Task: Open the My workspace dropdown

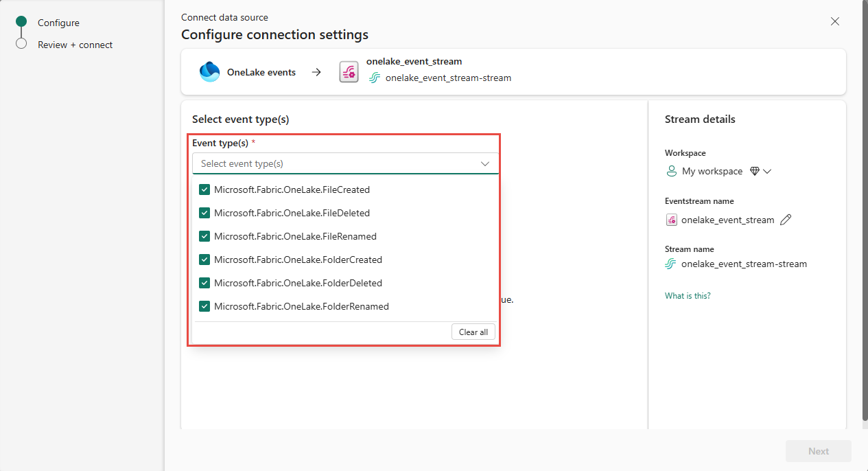Action: (x=767, y=171)
